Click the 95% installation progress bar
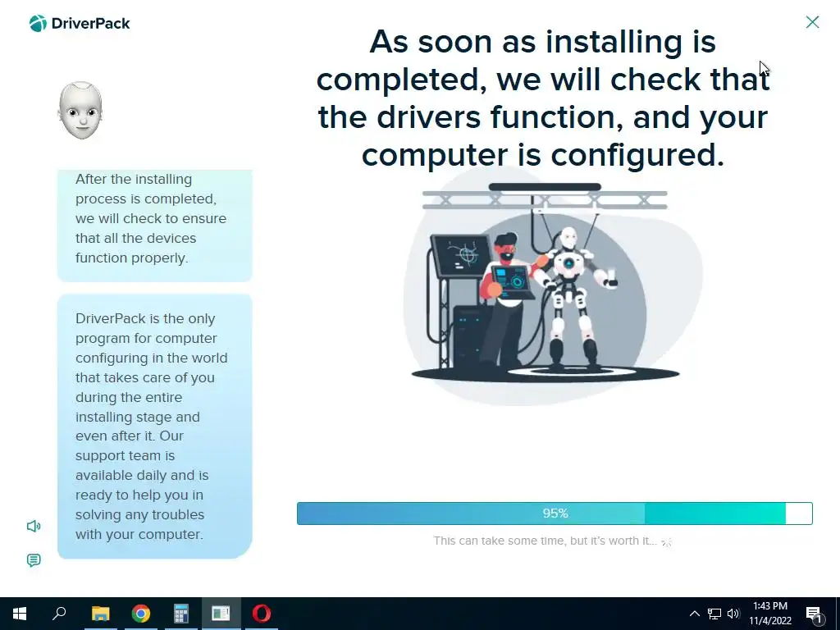Image resolution: width=840 pixels, height=630 pixels. click(555, 514)
